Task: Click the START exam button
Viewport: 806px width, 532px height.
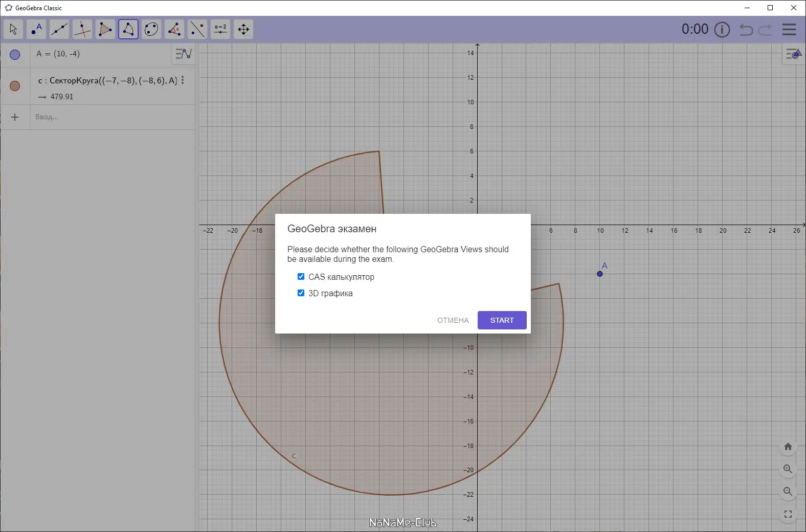Action: [x=502, y=320]
